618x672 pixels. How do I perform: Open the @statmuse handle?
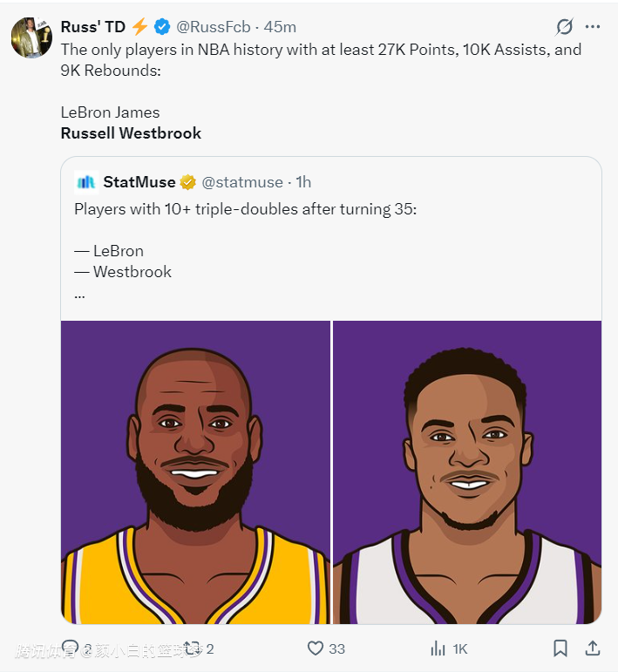[x=242, y=182]
